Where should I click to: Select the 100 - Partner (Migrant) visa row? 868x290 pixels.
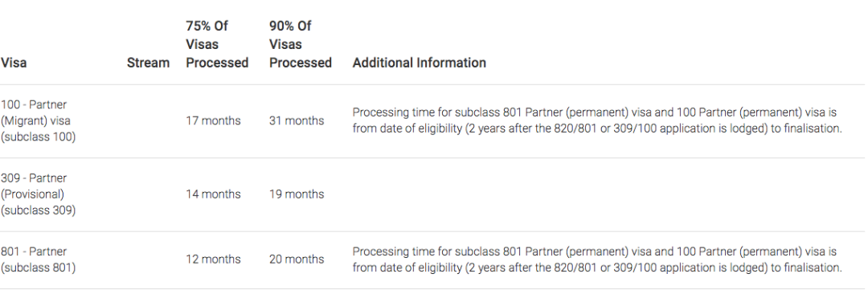(432, 121)
